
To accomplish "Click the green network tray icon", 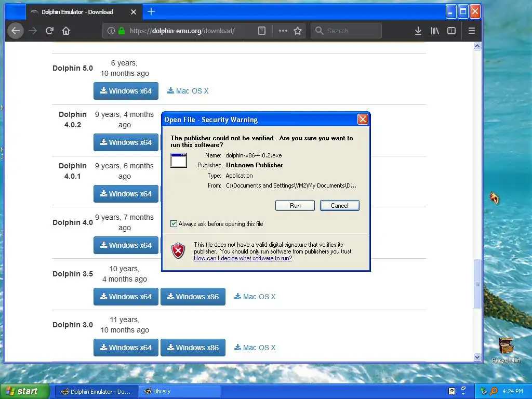I will [484, 391].
